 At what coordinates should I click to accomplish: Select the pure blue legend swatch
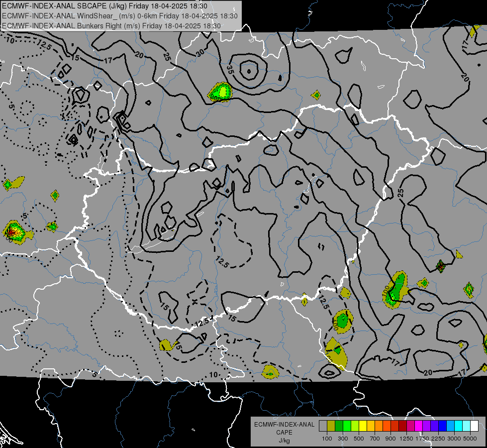tap(443, 426)
